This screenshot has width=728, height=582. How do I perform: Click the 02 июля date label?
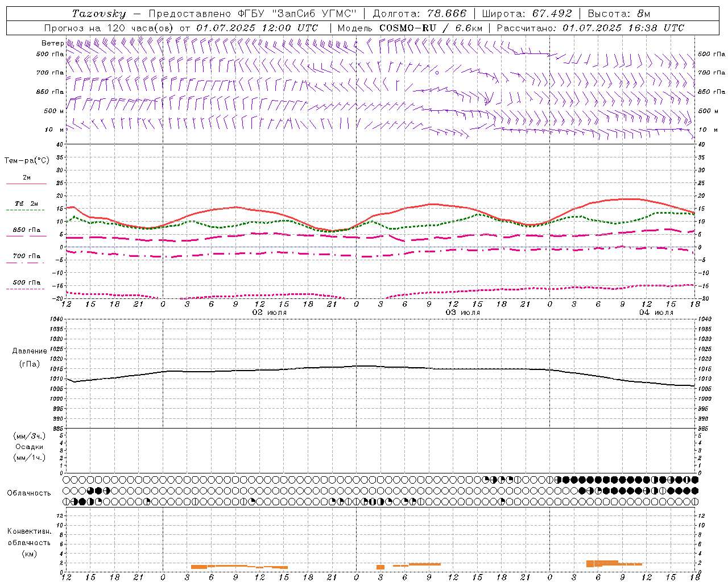(x=270, y=313)
